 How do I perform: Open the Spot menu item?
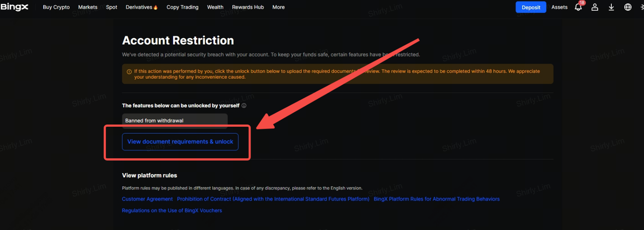tap(112, 8)
